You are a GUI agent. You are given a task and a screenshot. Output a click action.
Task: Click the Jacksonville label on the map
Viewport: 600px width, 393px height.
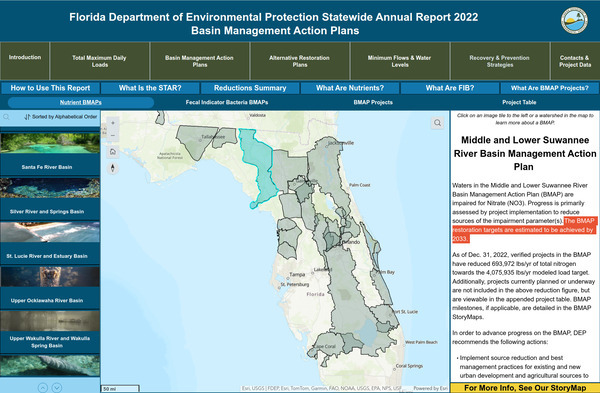[341, 143]
